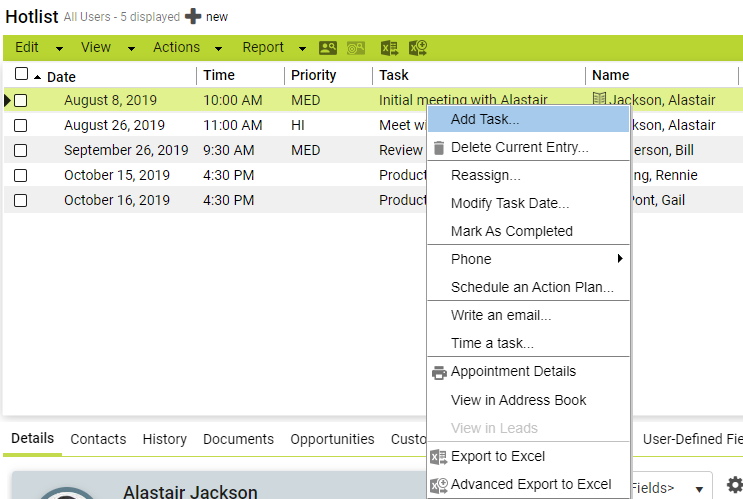The width and height of the screenshot is (743, 499).
Task: Check the August 26, 2019 row checkbox
Action: pyautogui.click(x=20, y=126)
